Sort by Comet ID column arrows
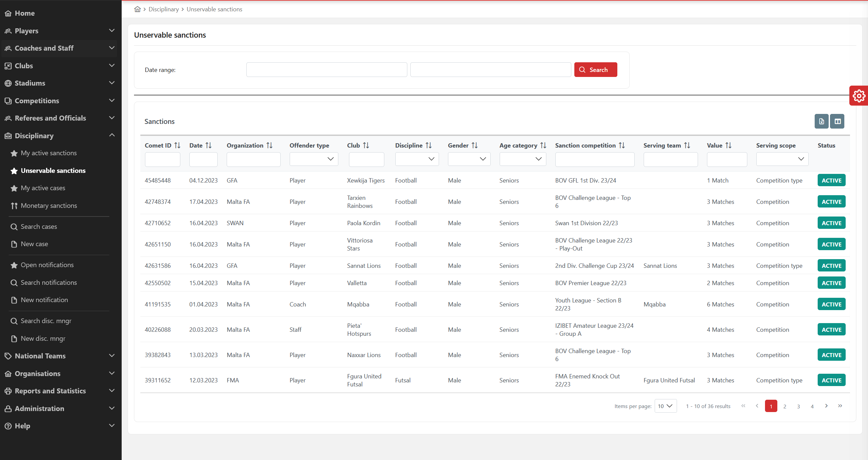Screen dimensions: 868x460 177,145
